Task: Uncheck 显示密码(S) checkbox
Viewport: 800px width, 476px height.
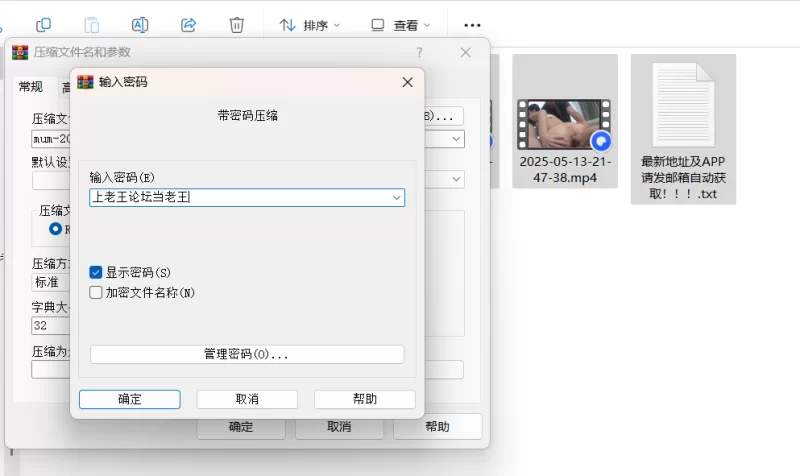Action: [95, 272]
